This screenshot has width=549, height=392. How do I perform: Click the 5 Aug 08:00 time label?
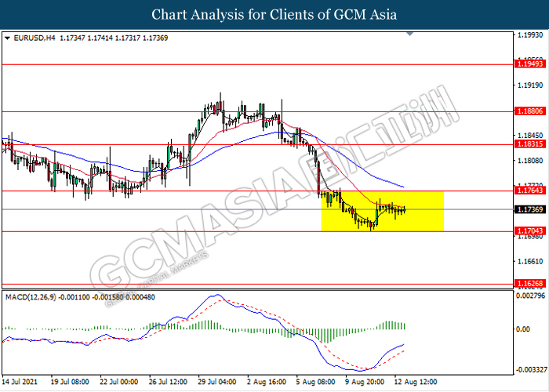point(315,382)
